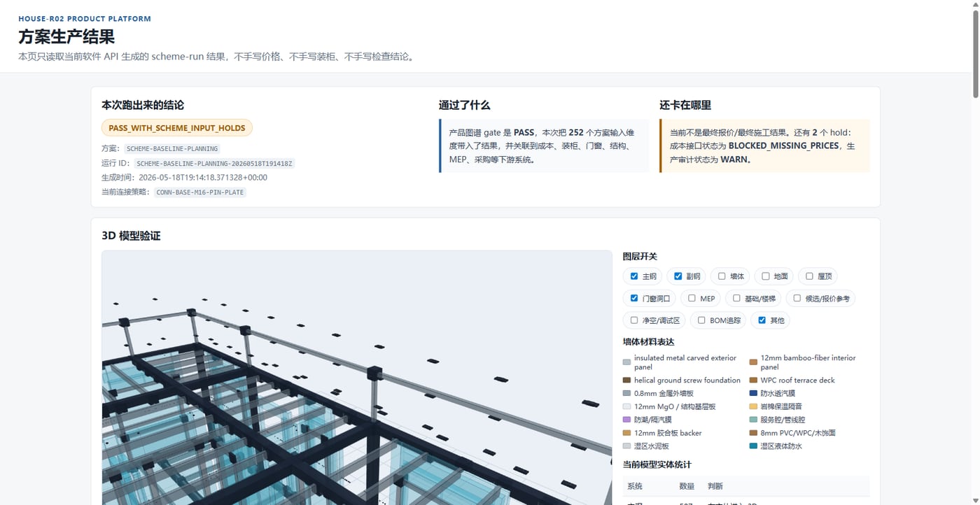The width and height of the screenshot is (980, 505).
Task: Click the 防潮/隔汽膜 purple swatch
Action: click(x=626, y=420)
